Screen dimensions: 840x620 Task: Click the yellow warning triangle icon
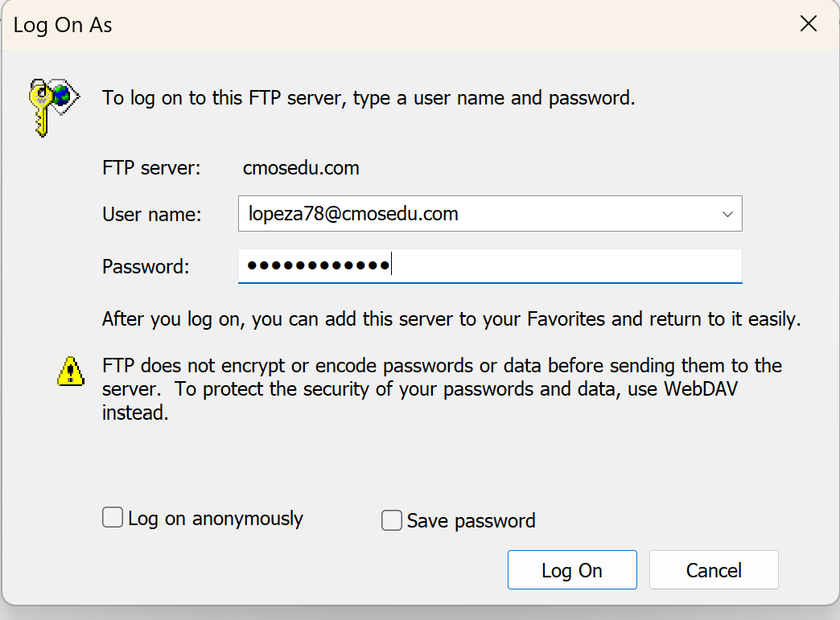(71, 371)
